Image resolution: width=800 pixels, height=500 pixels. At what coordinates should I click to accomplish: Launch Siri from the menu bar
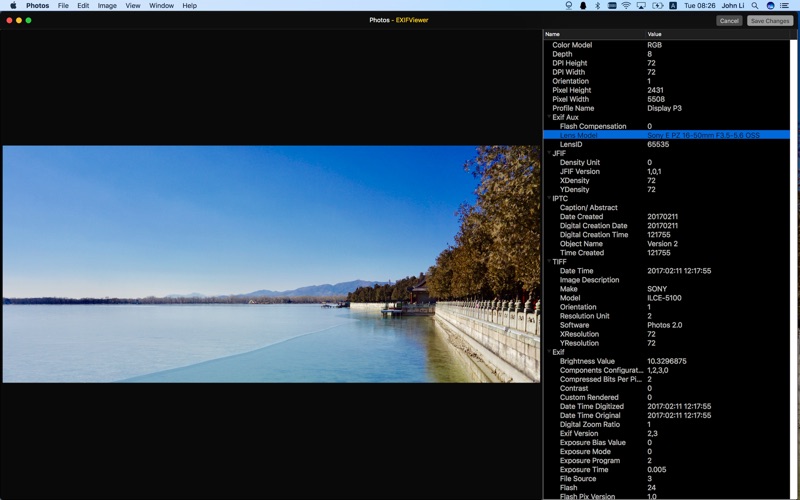tap(770, 6)
